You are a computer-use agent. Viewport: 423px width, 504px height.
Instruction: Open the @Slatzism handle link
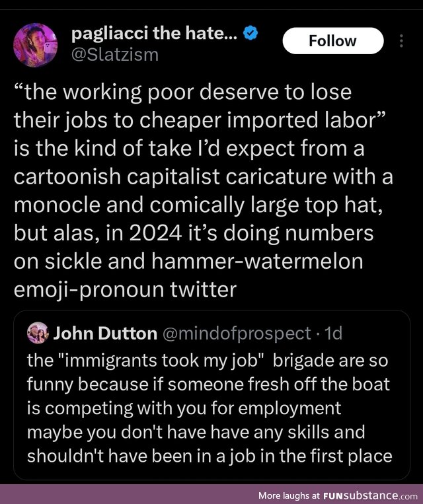[x=115, y=55]
